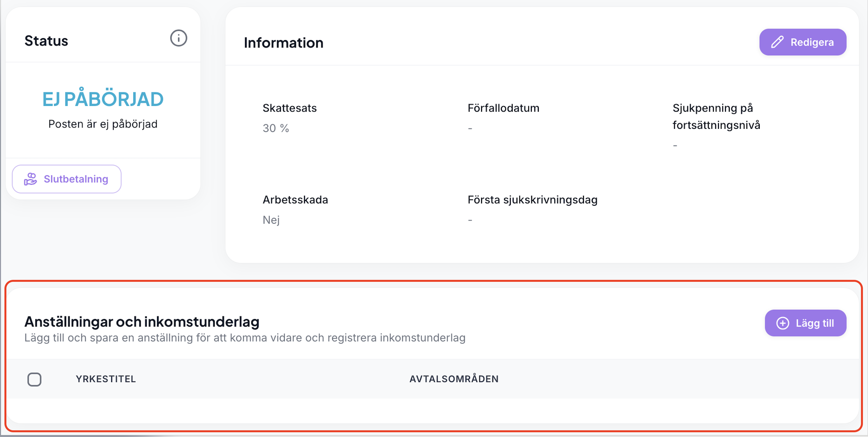
Task: Click the Första sjukskrivningsdag label
Action: click(532, 200)
